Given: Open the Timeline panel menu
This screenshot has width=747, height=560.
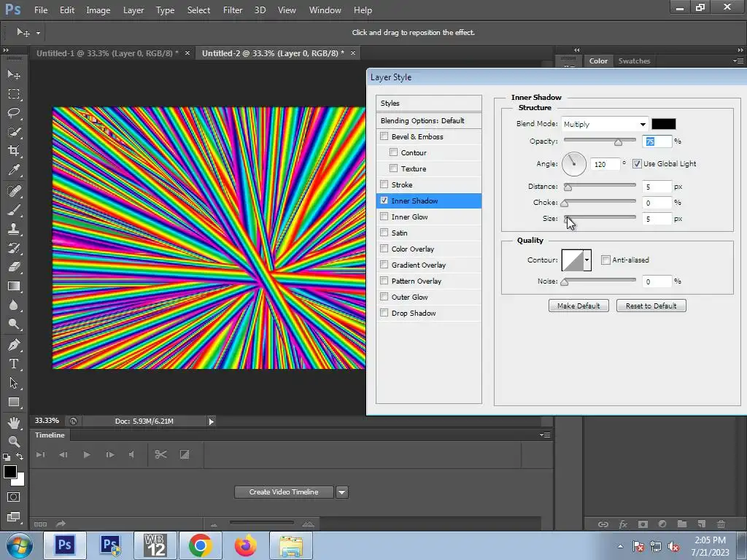Looking at the screenshot, I should click(x=545, y=435).
